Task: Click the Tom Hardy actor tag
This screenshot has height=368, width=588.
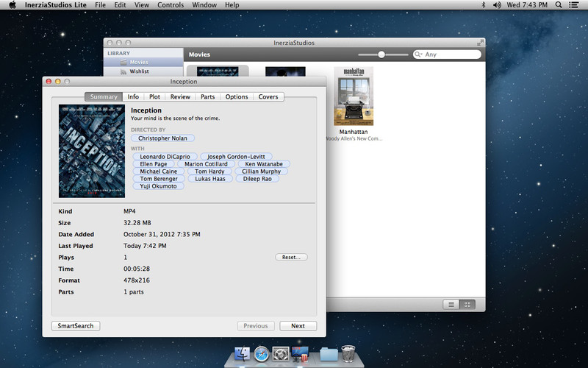Action: (x=209, y=171)
